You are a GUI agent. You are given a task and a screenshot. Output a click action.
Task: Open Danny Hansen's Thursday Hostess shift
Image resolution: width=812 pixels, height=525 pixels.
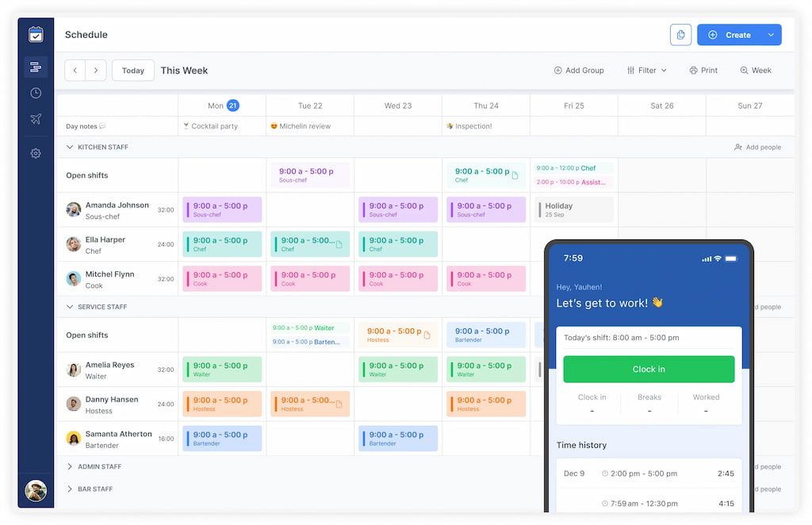(x=486, y=404)
